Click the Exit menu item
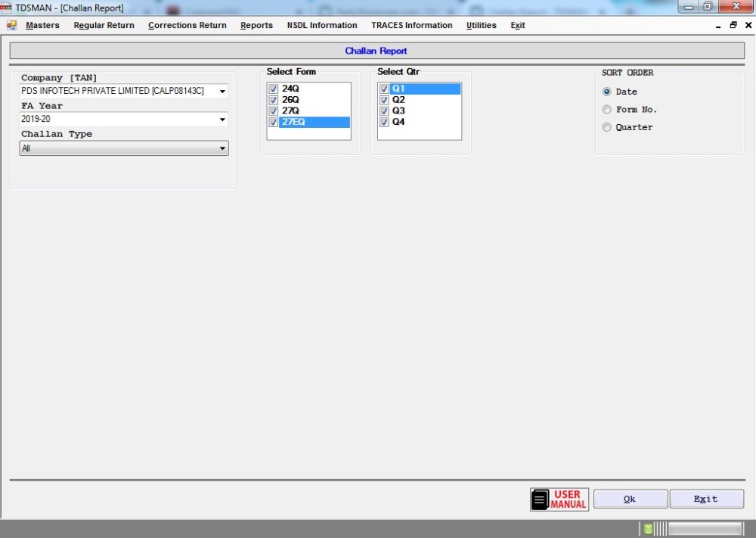756x538 pixels. (518, 25)
